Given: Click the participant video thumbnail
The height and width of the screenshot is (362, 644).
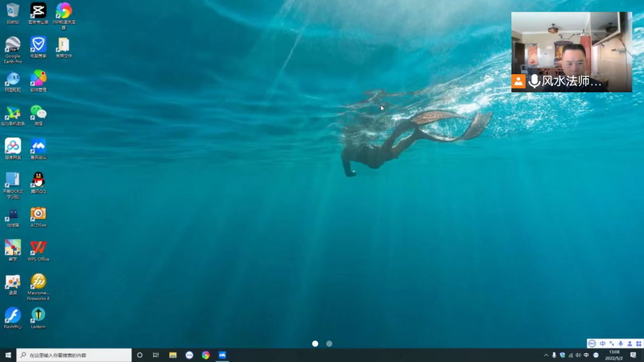Looking at the screenshot, I should point(572,51).
